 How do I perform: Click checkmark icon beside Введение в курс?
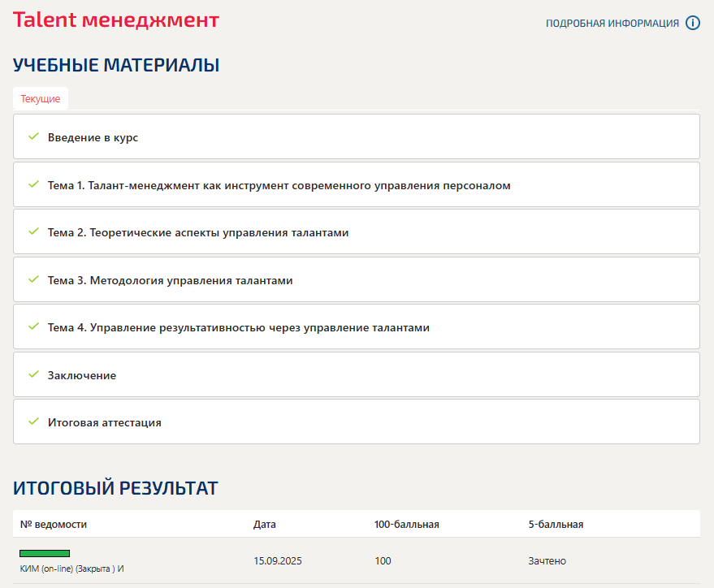tap(33, 136)
